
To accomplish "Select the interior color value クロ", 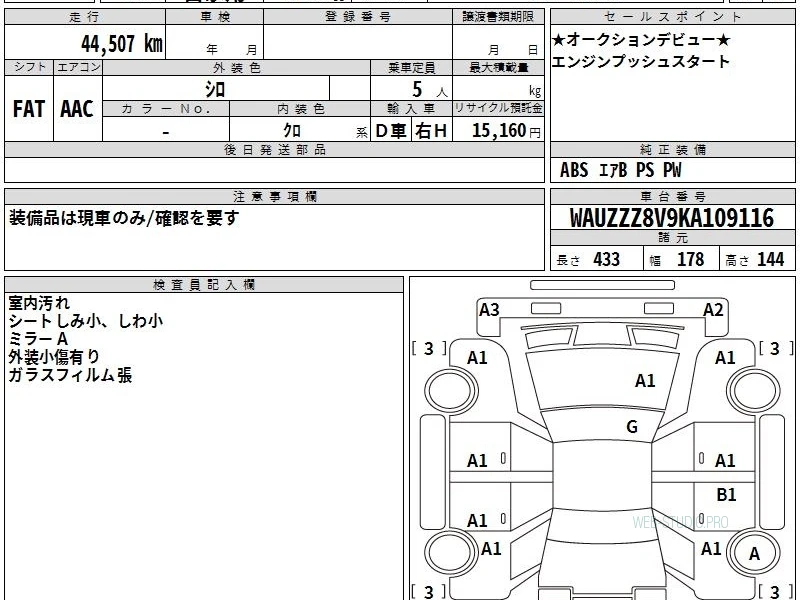I will [292, 131].
